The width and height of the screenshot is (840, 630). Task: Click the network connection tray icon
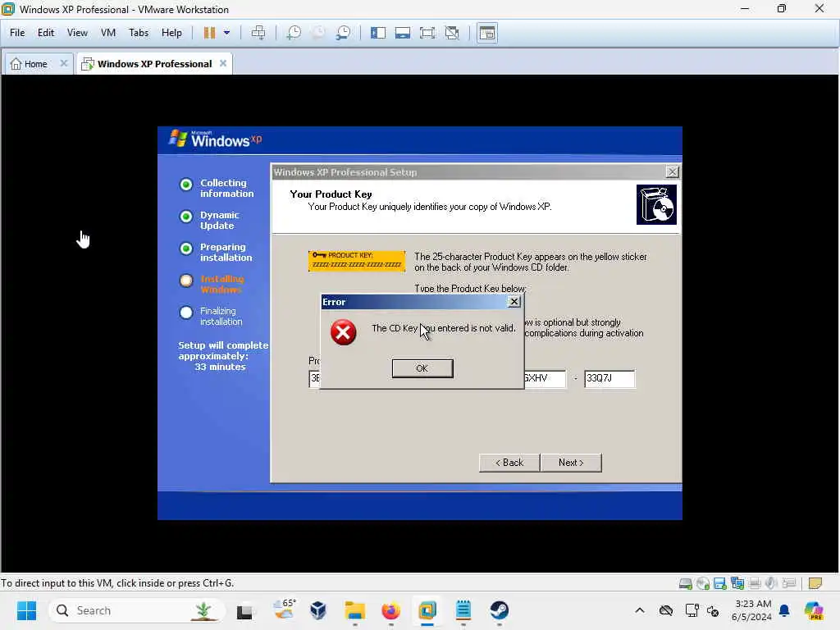(x=692, y=610)
